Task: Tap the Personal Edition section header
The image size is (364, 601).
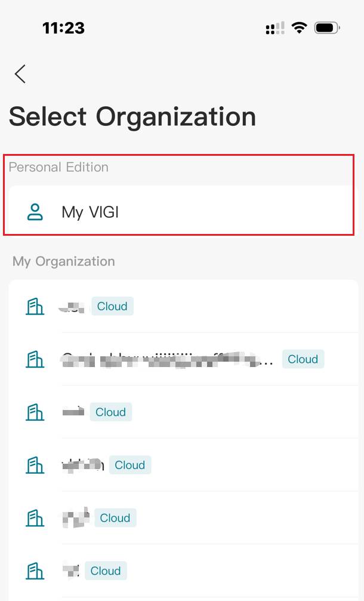Action: click(x=58, y=167)
